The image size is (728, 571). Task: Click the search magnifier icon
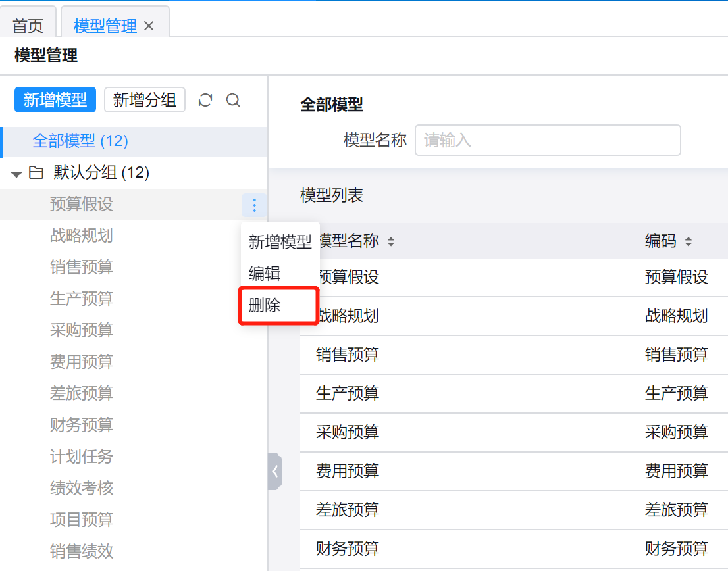[233, 100]
